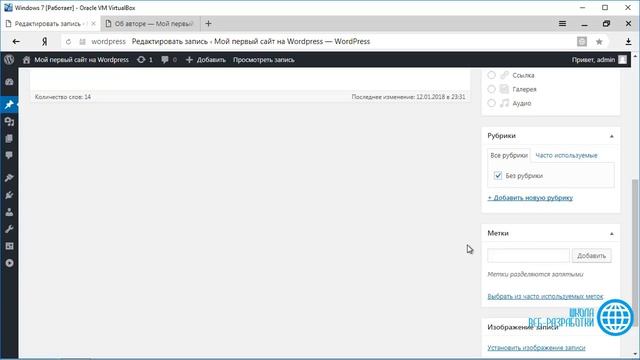
Task: Select the Posts pin icon in sidebar
Action: tap(9, 104)
